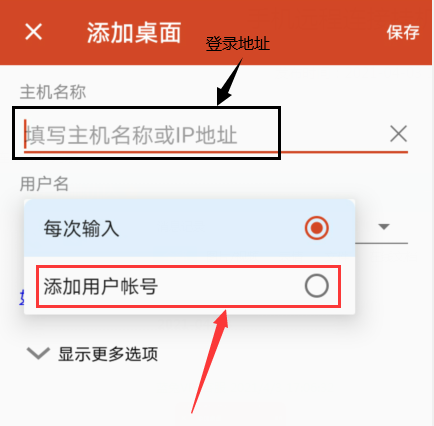This screenshot has height=426, width=434.
Task: Close the 添加桌面 screen with the X icon
Action: (x=34, y=32)
